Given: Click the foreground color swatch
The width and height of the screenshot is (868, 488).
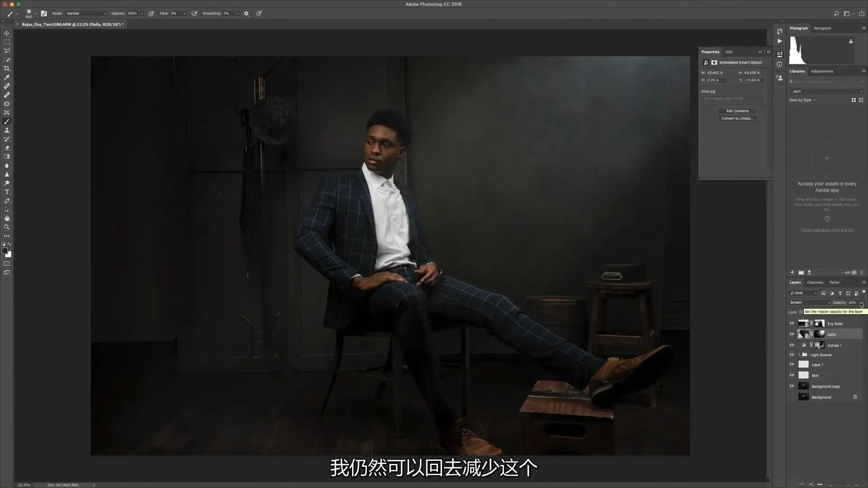Looking at the screenshot, I should (x=5, y=251).
